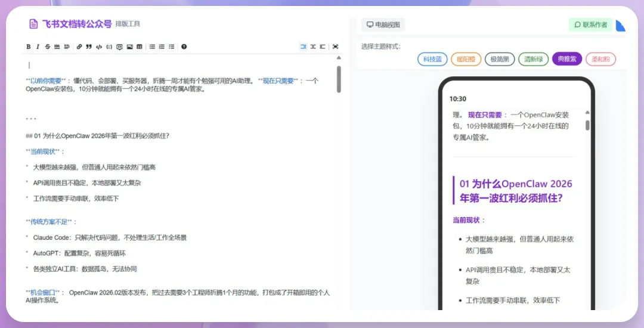Click the 联系作者 contact author button
The image size is (644, 328).
(590, 24)
